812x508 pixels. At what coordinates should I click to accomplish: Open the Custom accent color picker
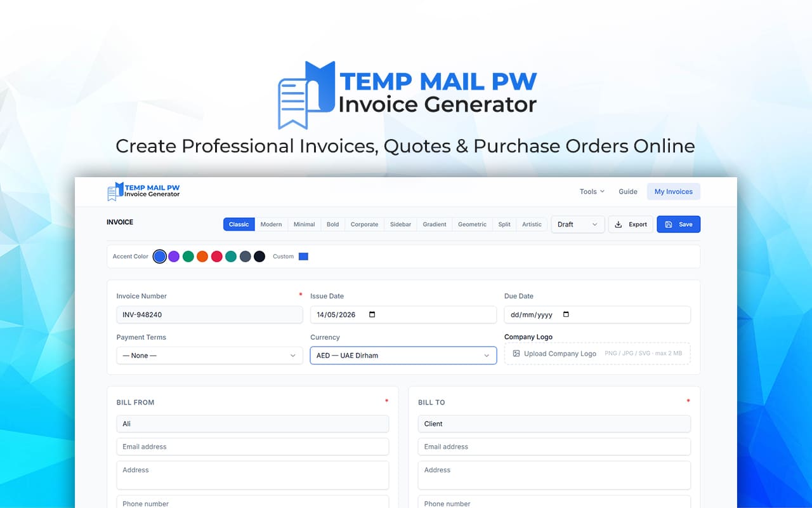tap(303, 257)
